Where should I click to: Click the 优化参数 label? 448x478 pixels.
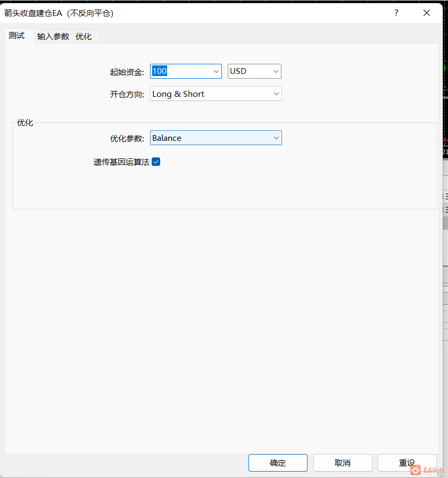click(127, 138)
